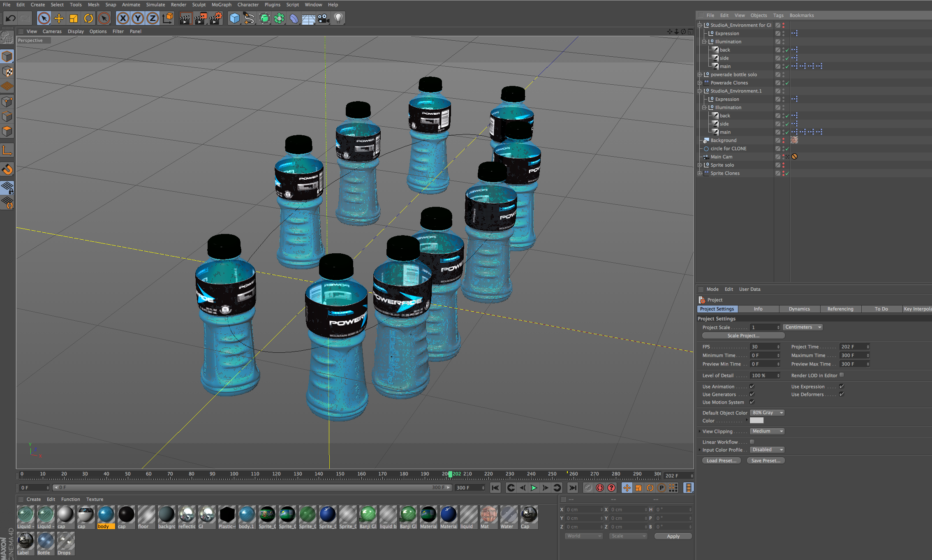Collapse StudioA_Environment.1 object
932x560 pixels.
(x=700, y=91)
